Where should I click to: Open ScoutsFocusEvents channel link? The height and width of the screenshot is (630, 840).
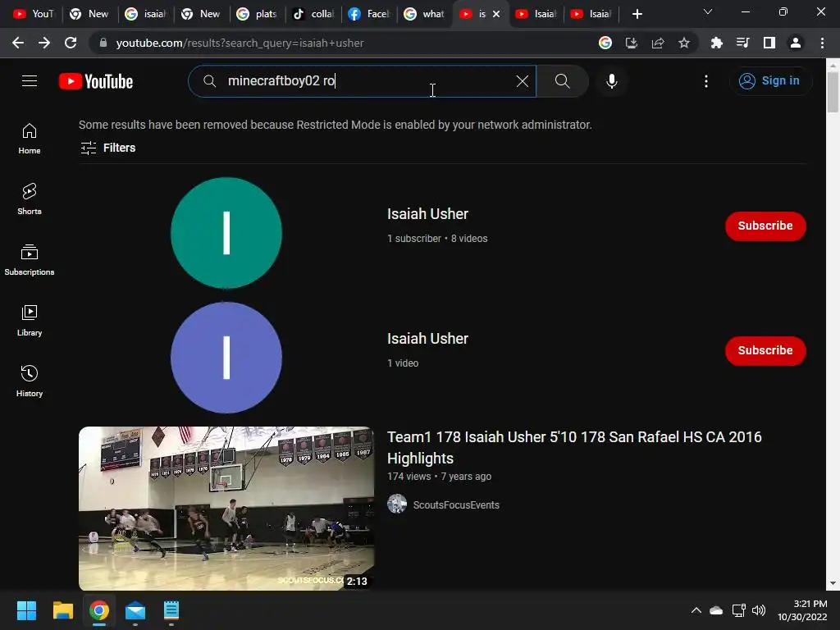(456, 505)
